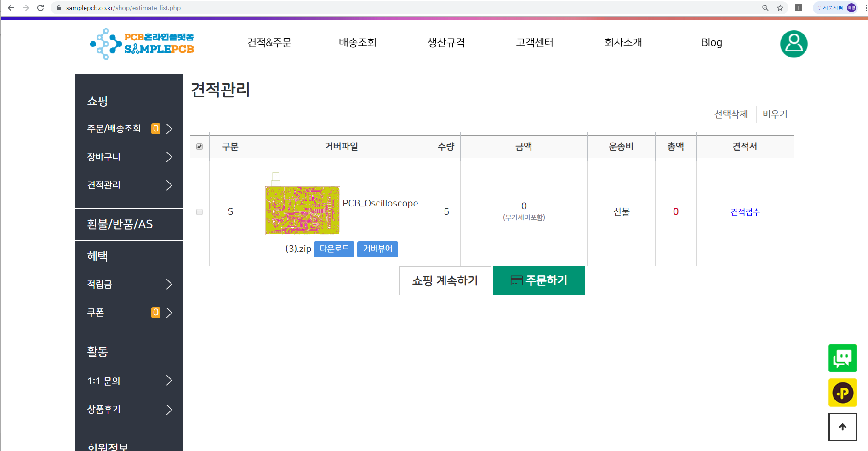Click the browser zoom magnifier icon

(x=765, y=8)
